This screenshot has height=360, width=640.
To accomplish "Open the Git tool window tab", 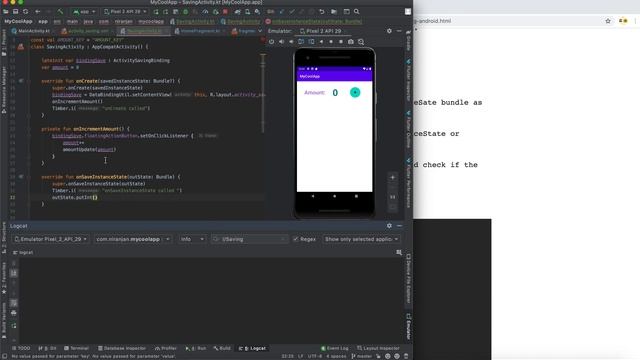I will (47, 348).
